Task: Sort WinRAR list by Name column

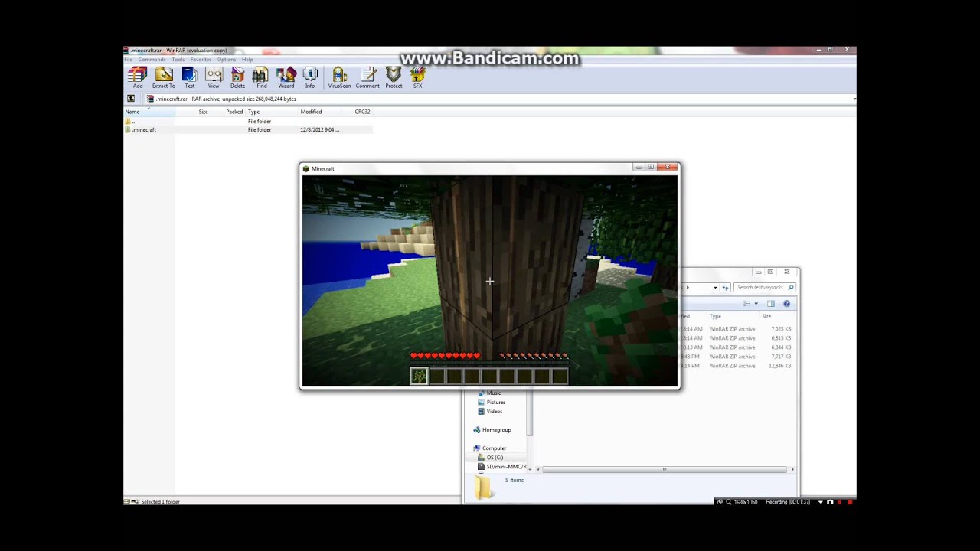Action: [x=149, y=112]
